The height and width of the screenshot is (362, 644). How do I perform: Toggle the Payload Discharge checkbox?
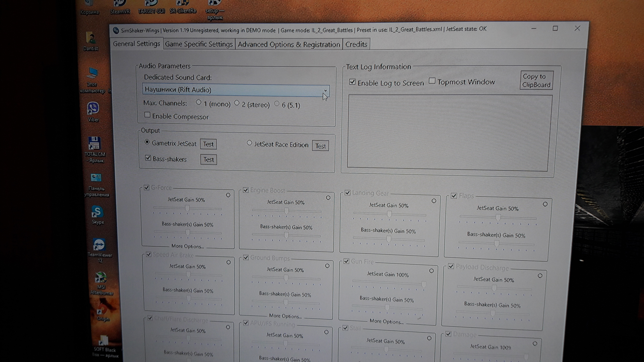coord(451,266)
